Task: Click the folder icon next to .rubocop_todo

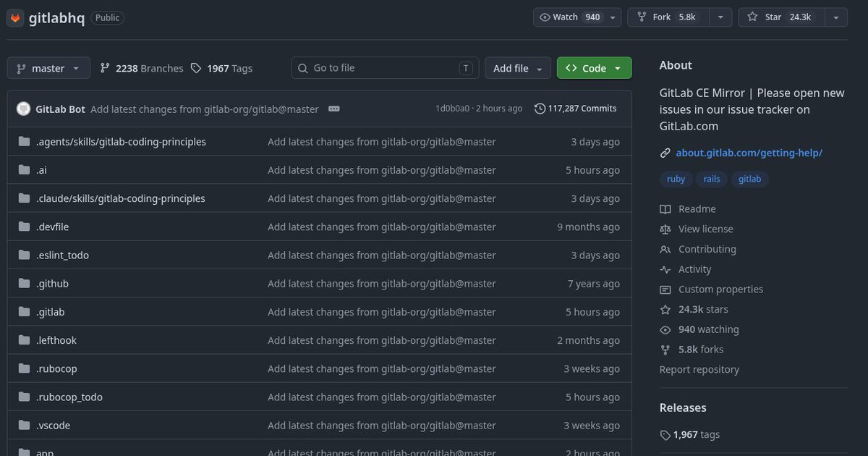Action: click(24, 397)
